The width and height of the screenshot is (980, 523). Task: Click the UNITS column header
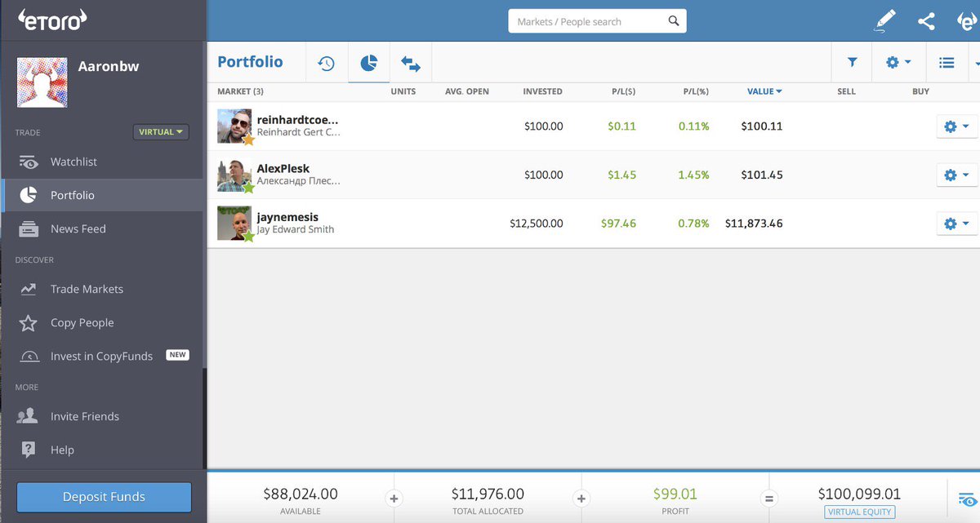coord(403,91)
